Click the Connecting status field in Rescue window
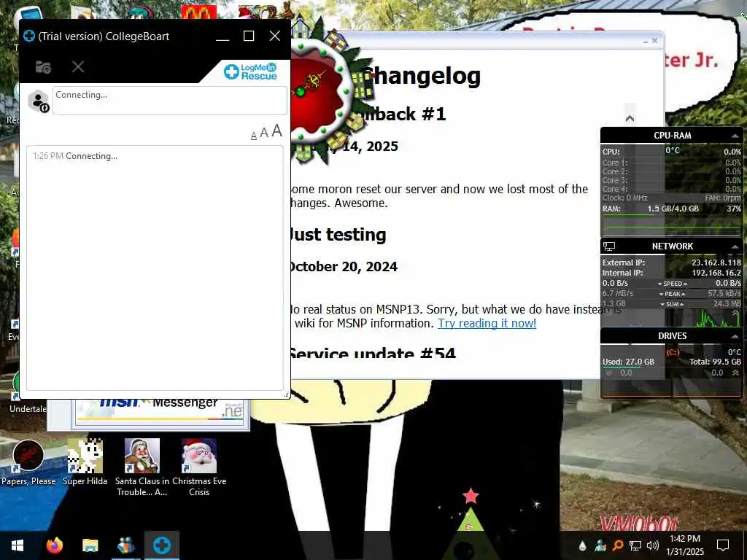Screen dimensions: 747x560 [x=169, y=101]
